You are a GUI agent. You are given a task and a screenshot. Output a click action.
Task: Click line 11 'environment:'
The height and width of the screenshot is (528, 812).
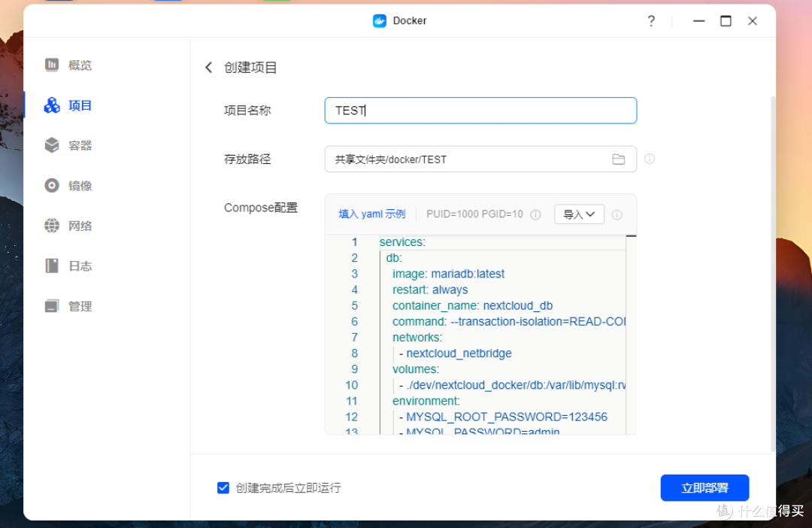coord(426,401)
